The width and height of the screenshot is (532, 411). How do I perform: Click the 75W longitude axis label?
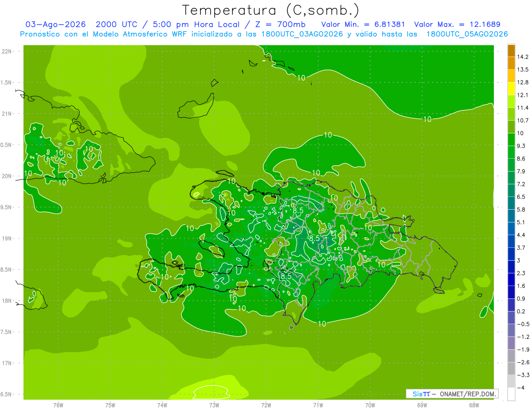[x=110, y=405]
